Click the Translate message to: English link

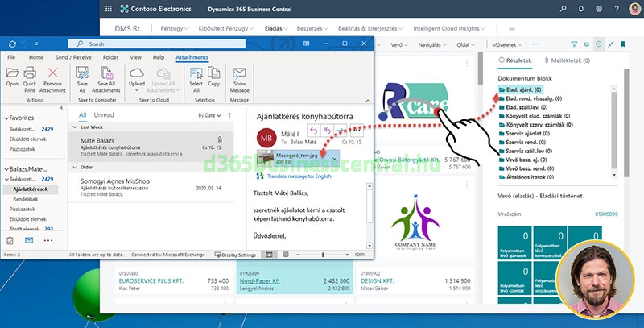tap(298, 175)
